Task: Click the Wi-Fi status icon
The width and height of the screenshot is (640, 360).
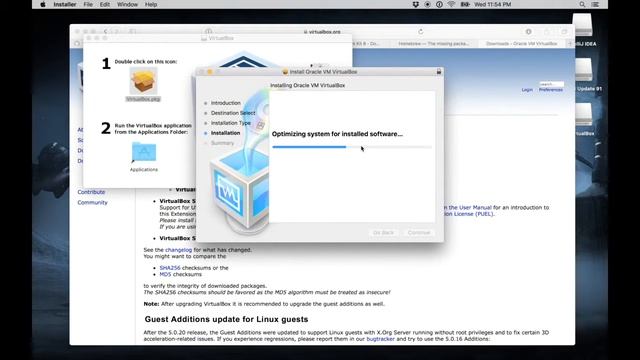Action: (451, 4)
